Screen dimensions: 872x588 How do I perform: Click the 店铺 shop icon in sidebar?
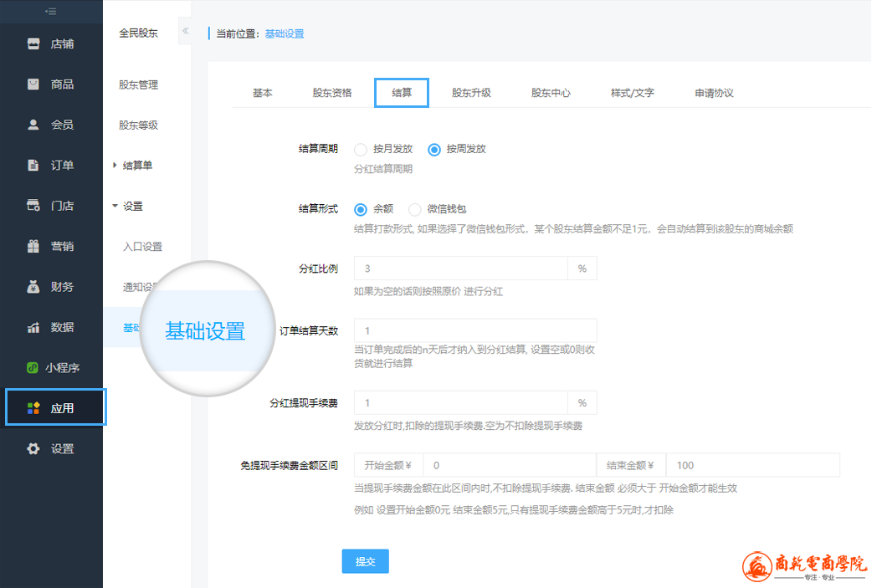33,44
